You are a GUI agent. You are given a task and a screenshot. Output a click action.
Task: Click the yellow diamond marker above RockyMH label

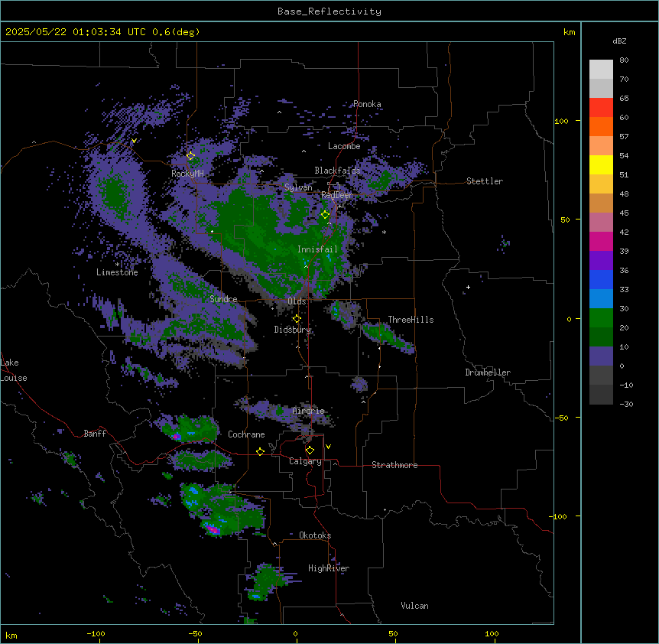pyautogui.click(x=191, y=156)
